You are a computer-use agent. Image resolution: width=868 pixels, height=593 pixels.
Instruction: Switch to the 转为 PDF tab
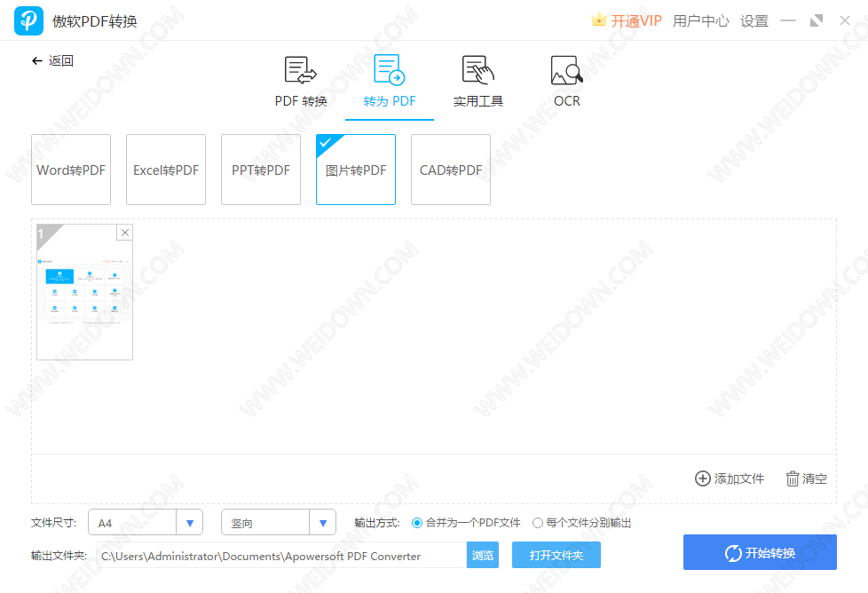pyautogui.click(x=389, y=82)
